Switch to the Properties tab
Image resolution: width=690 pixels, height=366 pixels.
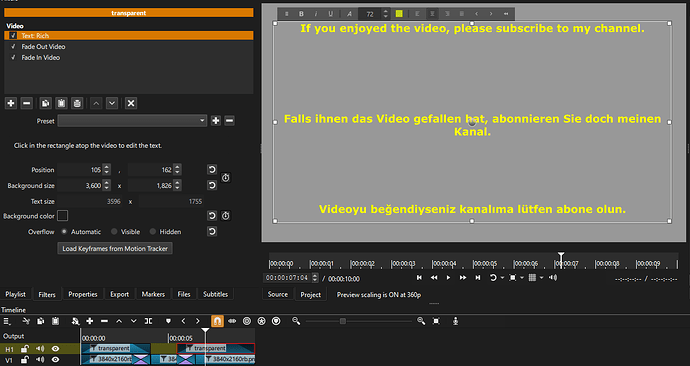tap(83, 294)
